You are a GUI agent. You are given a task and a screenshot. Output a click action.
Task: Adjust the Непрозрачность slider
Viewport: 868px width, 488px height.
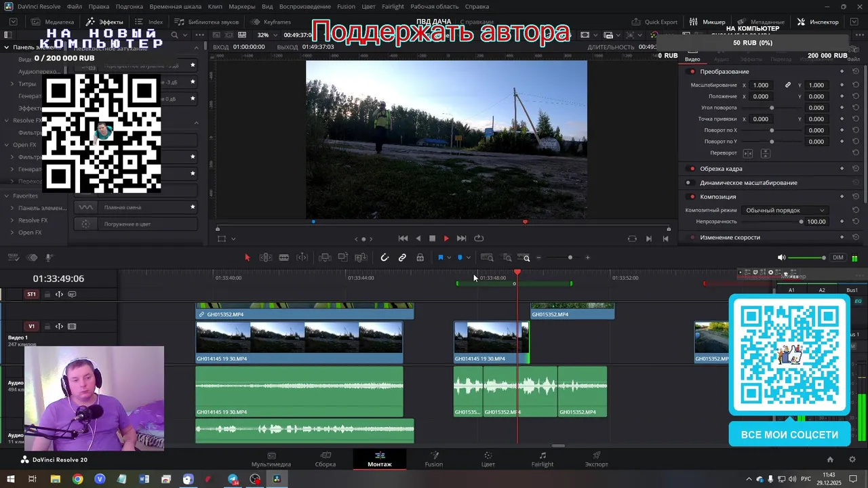point(801,222)
